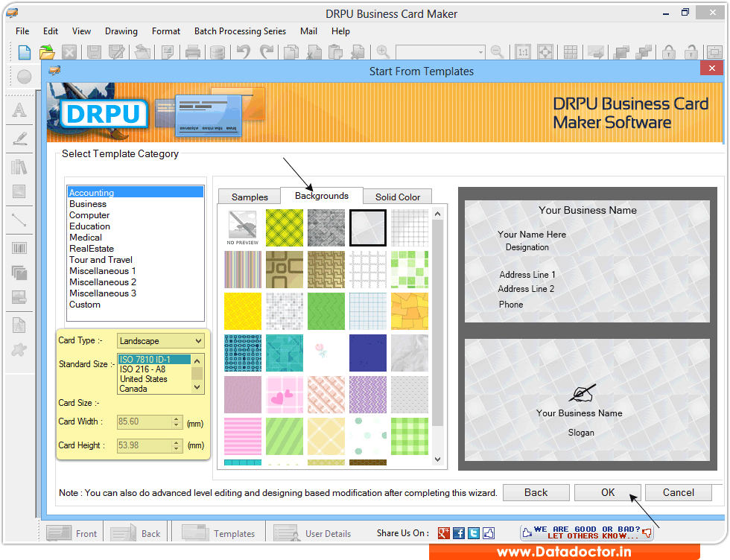Click the Redo arrow toolbar icon
The image size is (730, 560).
[267, 51]
